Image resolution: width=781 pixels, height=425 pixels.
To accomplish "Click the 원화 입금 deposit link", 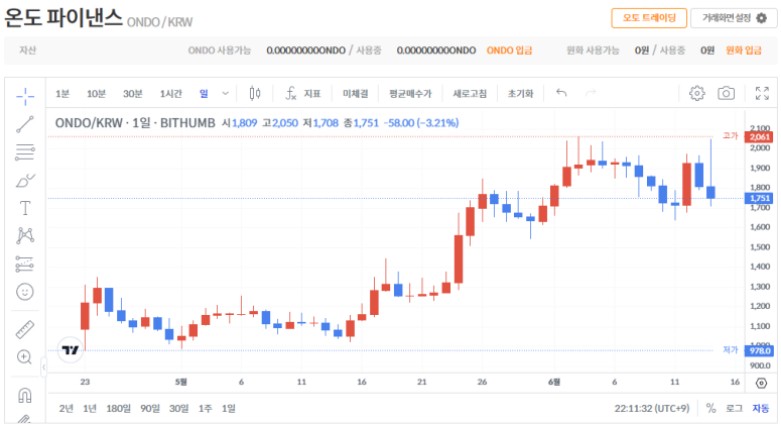I will click(743, 50).
